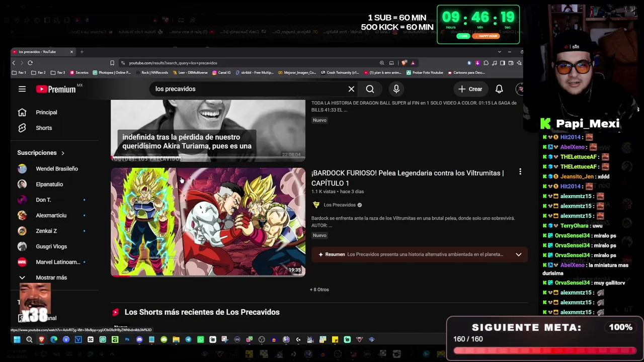
Task: Expand the Suscripciones section
Action: (41, 153)
